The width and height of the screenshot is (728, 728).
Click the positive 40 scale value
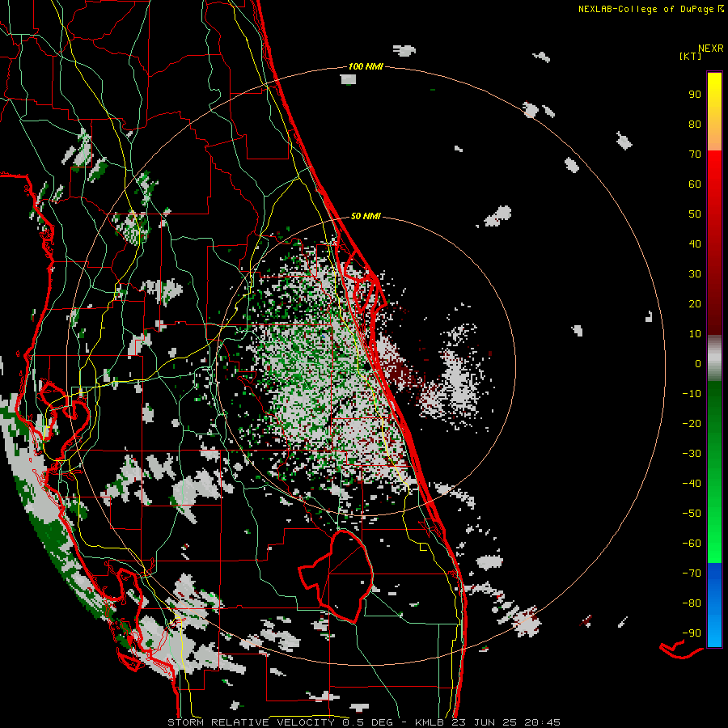(695, 244)
